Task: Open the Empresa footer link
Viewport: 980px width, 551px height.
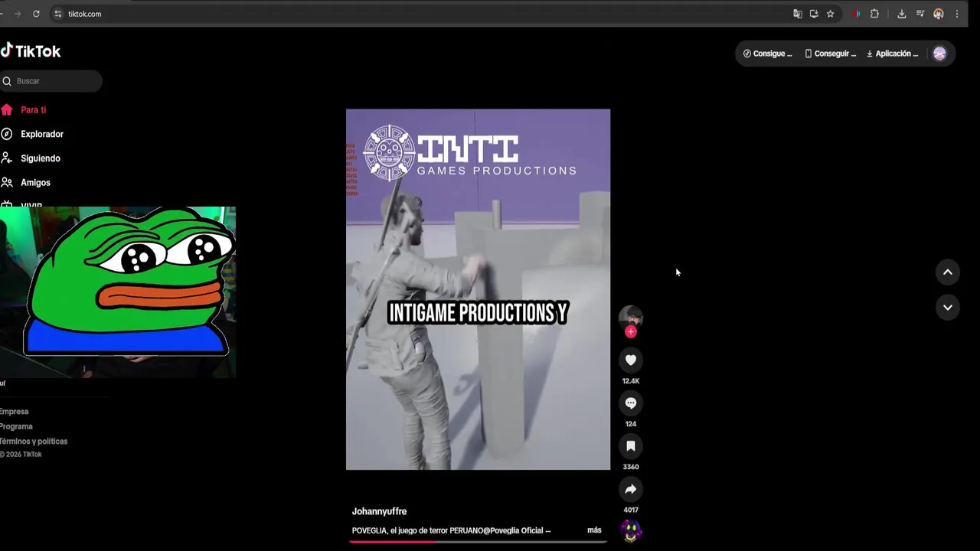Action: (x=14, y=412)
